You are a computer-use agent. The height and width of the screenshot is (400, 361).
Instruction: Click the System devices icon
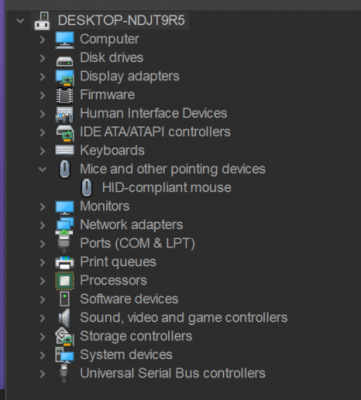(x=65, y=355)
